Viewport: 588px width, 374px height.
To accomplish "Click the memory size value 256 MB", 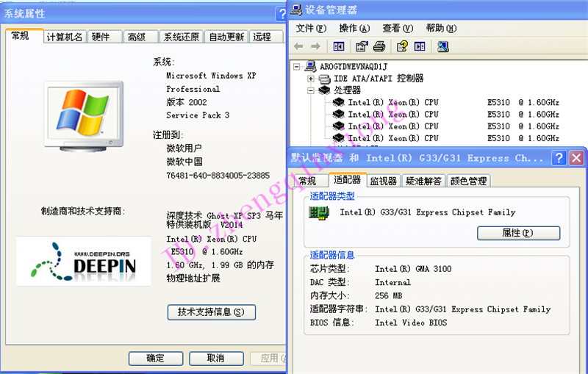I will 389,295.
